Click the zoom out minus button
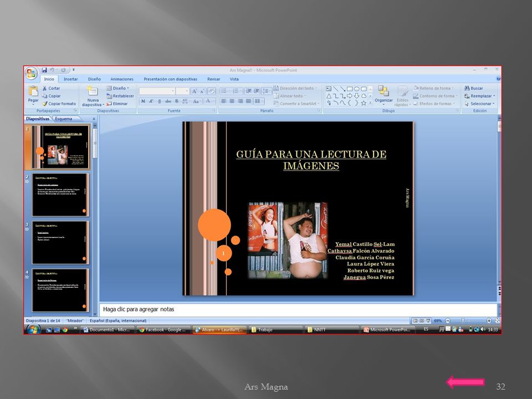The width and height of the screenshot is (532, 399). pos(448,321)
